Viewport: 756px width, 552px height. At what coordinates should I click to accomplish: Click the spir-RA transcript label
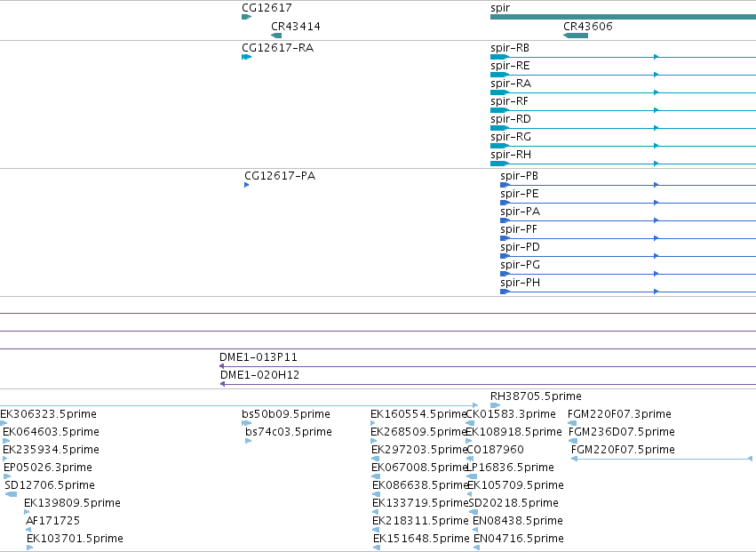(x=511, y=84)
